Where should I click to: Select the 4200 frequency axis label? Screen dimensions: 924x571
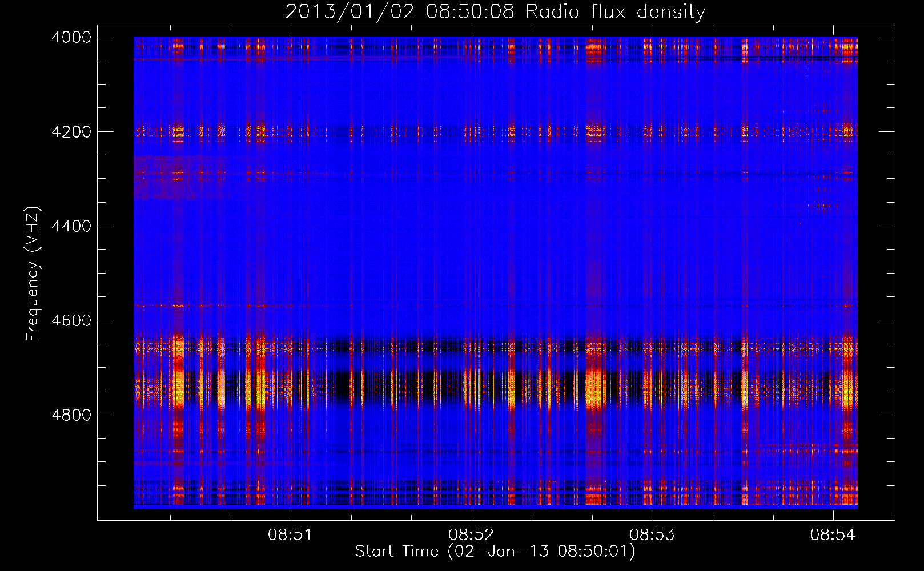tap(71, 132)
